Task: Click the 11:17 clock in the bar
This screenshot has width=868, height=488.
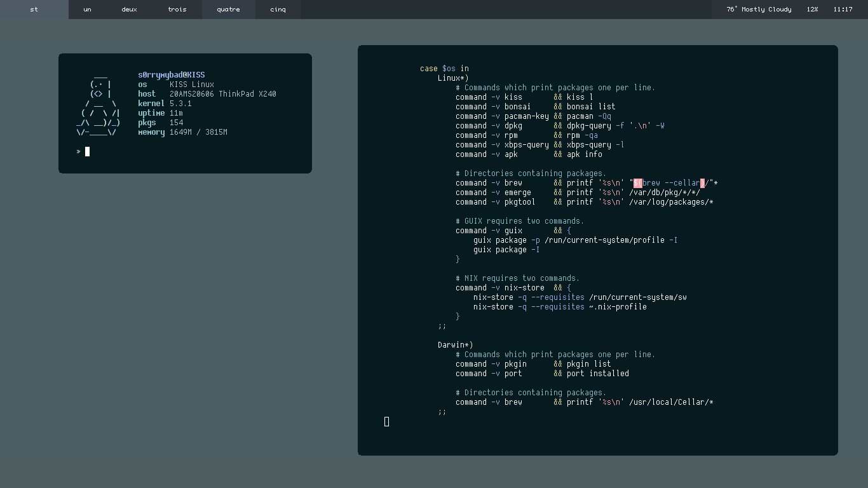Action: click(x=843, y=10)
